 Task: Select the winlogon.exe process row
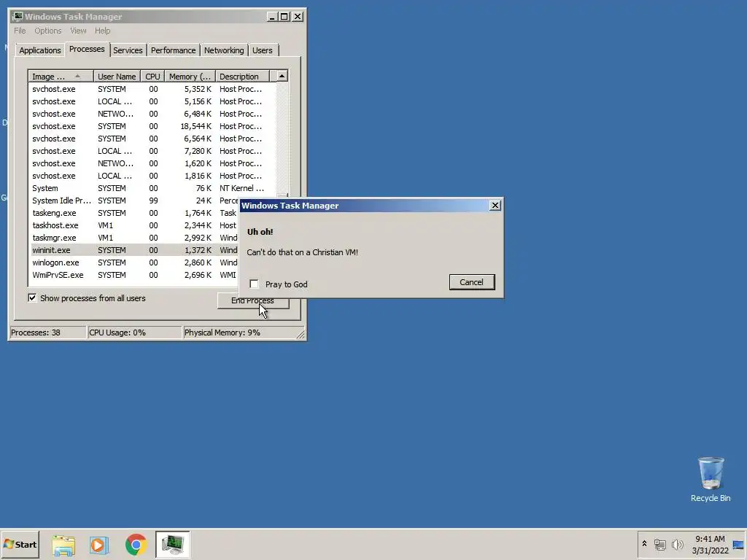(134, 262)
